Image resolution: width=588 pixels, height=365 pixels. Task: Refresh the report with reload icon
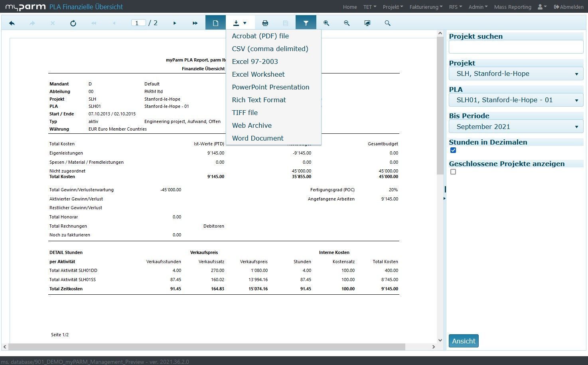click(x=73, y=23)
